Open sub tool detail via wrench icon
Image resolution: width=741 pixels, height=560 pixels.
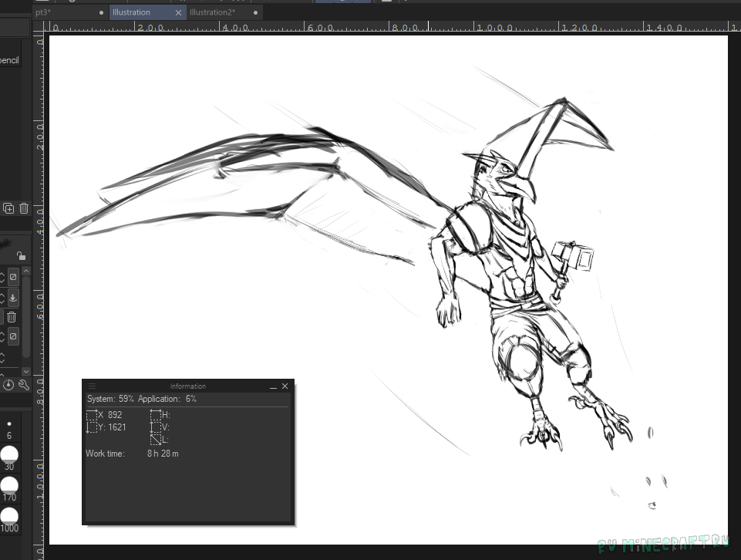23,384
